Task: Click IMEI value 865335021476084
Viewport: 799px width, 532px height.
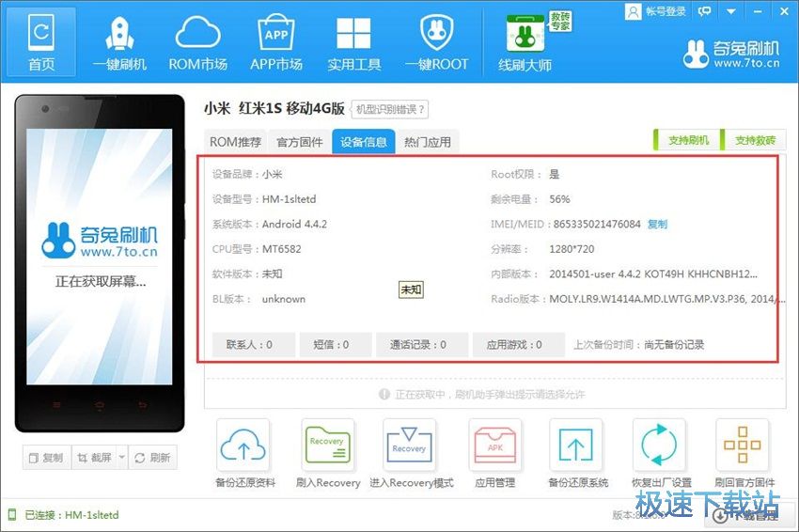Action: 597,224
